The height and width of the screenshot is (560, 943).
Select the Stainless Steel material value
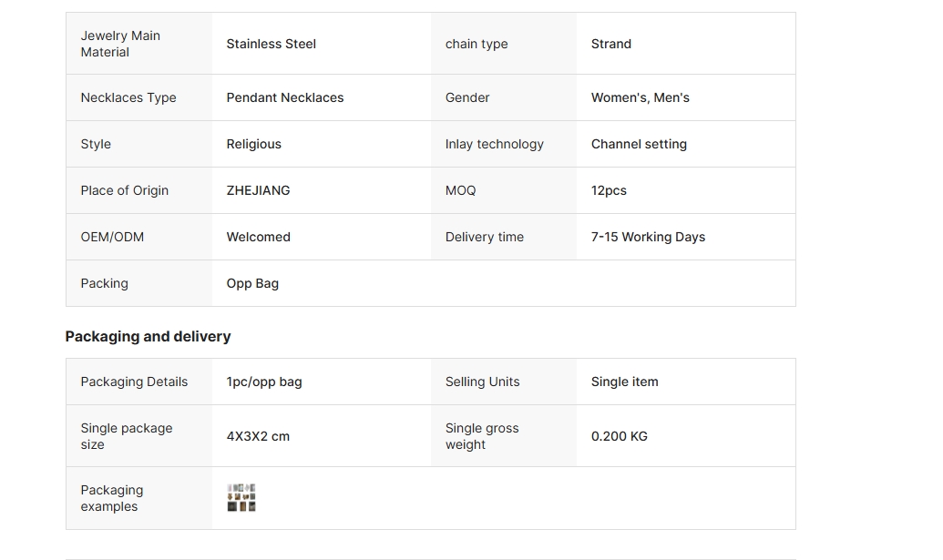click(x=272, y=44)
